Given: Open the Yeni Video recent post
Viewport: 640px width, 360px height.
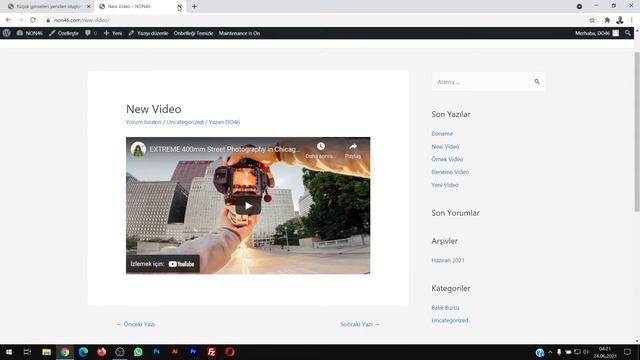Looking at the screenshot, I should point(445,185).
